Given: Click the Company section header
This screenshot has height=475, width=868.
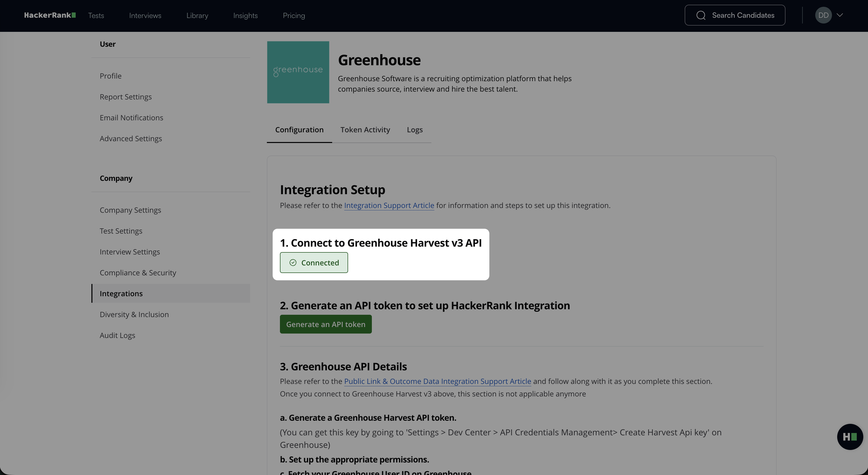Looking at the screenshot, I should click(116, 178).
